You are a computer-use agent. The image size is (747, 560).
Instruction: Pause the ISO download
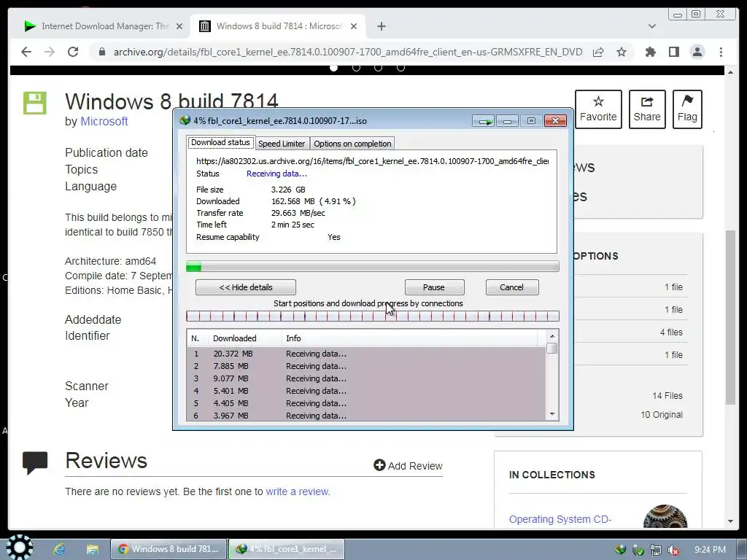(434, 287)
